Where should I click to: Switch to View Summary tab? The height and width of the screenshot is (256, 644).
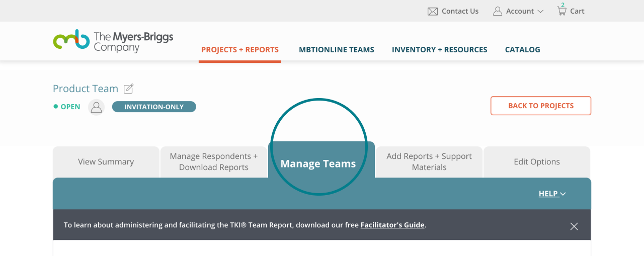coord(106,162)
